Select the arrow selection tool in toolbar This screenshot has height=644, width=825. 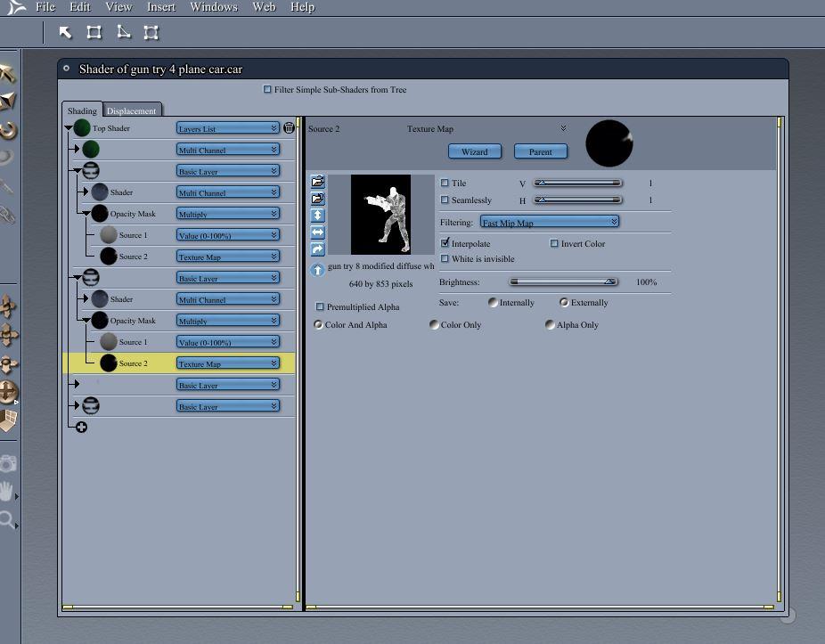coord(65,33)
